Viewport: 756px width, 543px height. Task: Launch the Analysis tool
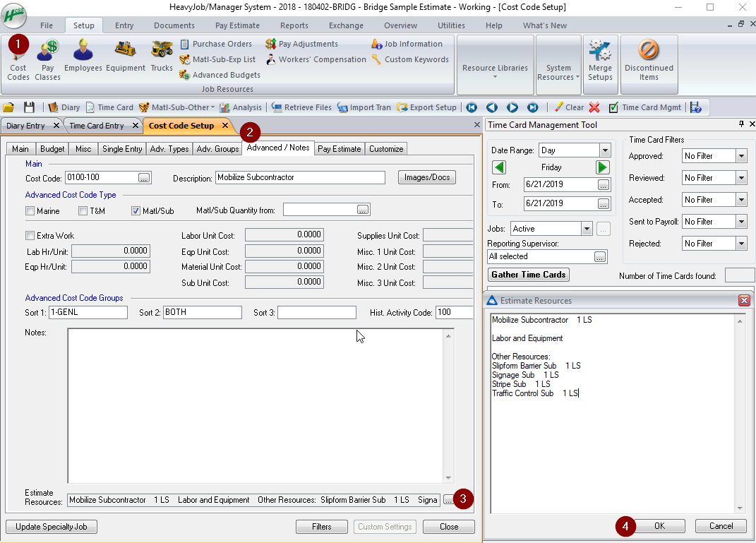coord(241,107)
